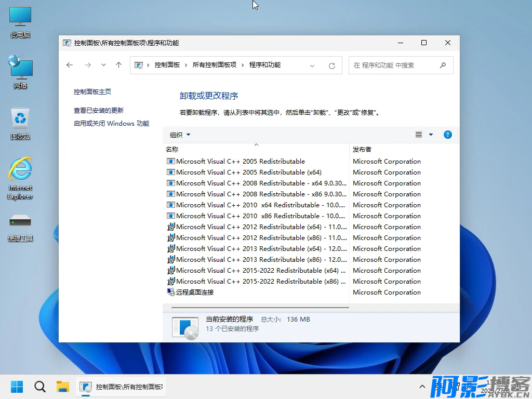Click the address bar Control Panel icon
Screen dimensions: 532x399
[x=138, y=65]
